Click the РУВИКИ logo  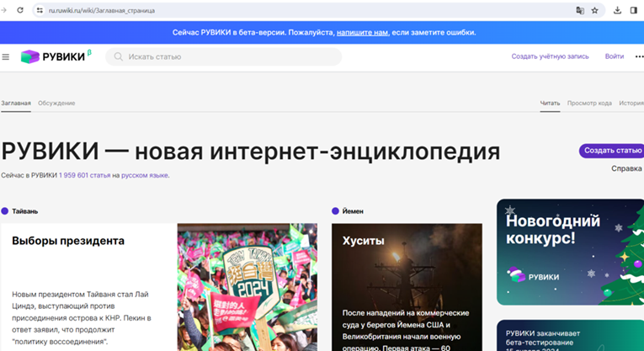[56, 56]
